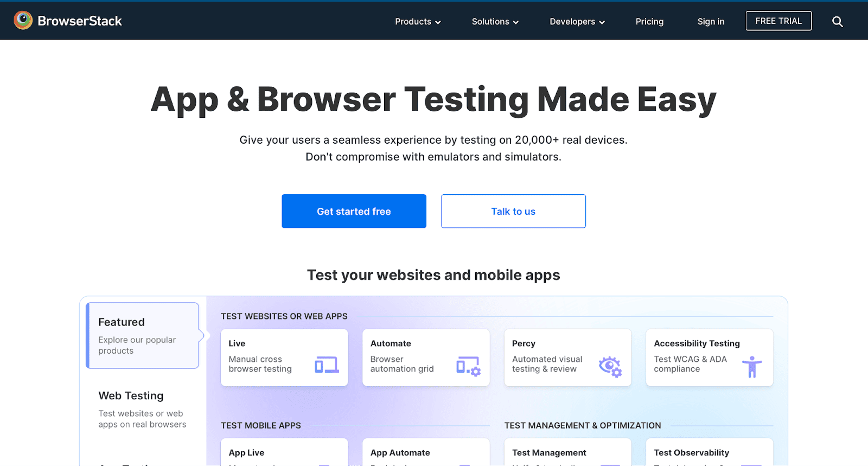Select the Featured tab
Image resolution: width=868 pixels, height=466 pixels.
point(143,335)
